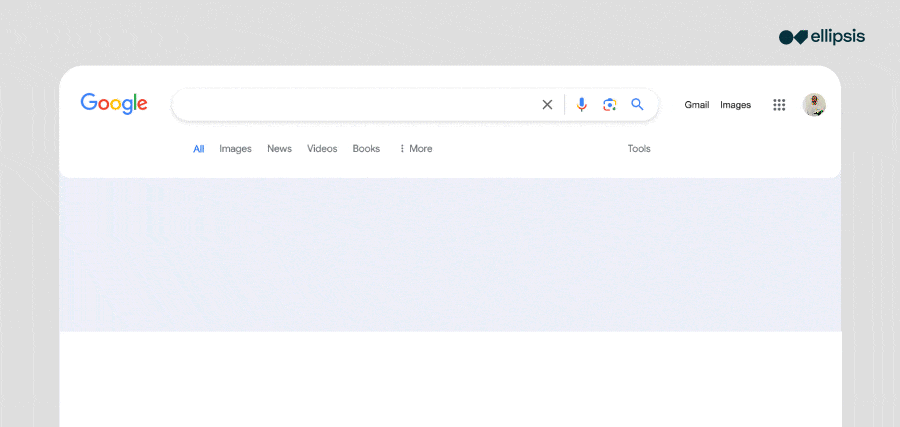Start voice search with the microphone icon
900x427 pixels.
tap(582, 105)
